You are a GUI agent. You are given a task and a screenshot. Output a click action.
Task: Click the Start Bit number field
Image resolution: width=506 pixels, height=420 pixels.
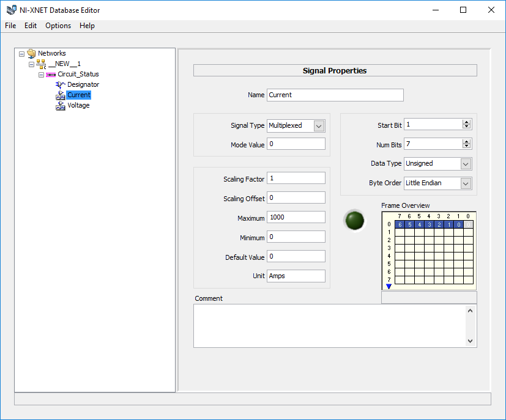coord(433,125)
